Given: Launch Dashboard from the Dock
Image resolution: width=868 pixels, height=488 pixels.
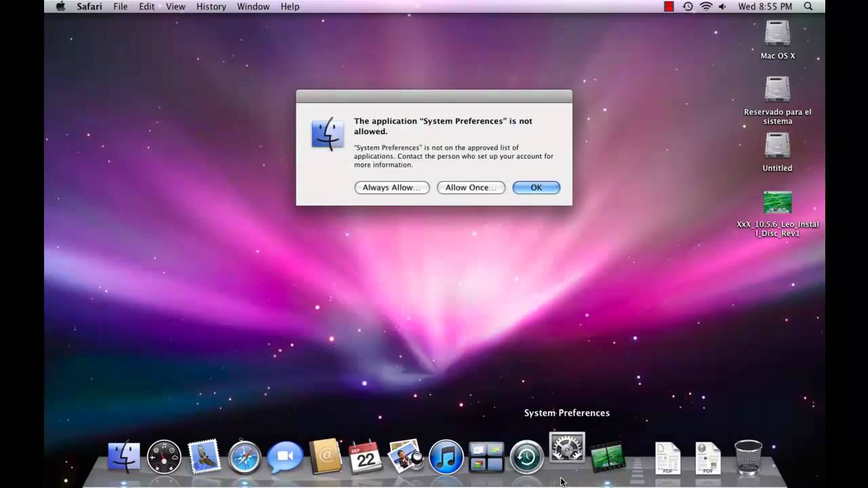Looking at the screenshot, I should click(164, 457).
